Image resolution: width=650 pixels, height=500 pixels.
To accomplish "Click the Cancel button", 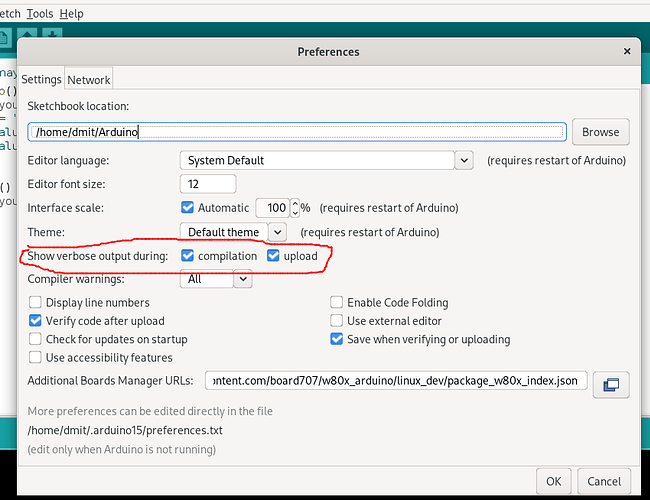I will (604, 481).
